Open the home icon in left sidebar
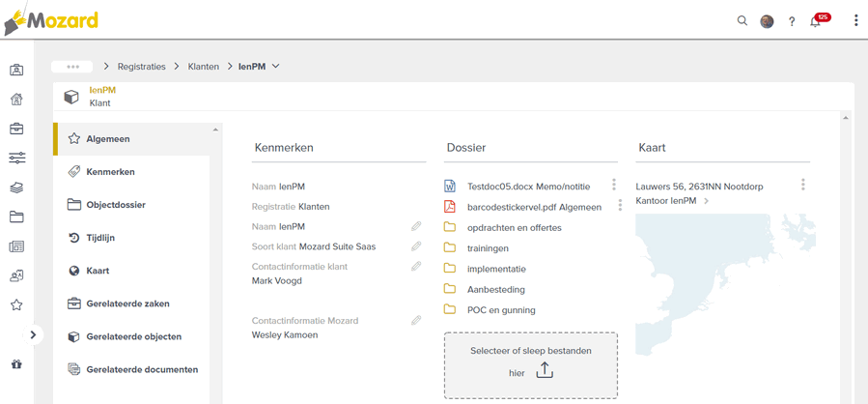This screenshot has height=404, width=868. pyautogui.click(x=16, y=100)
